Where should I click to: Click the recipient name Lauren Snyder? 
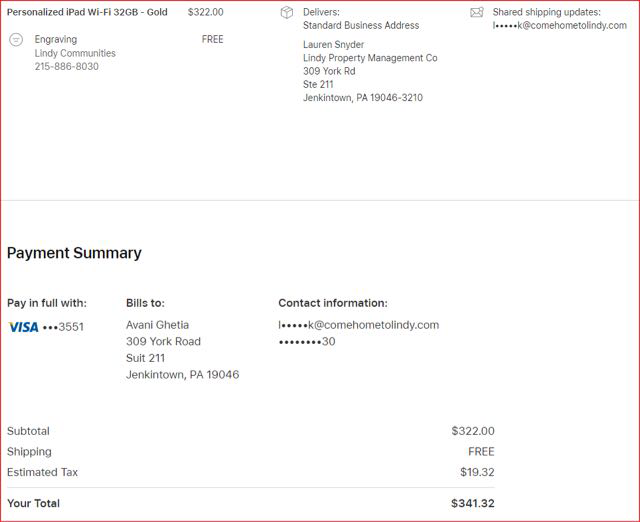333,45
